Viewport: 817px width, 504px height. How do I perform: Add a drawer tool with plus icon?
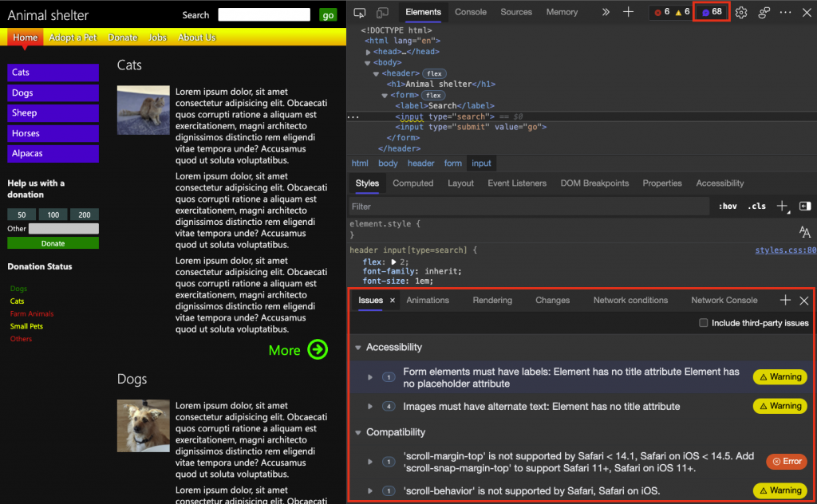[785, 300]
